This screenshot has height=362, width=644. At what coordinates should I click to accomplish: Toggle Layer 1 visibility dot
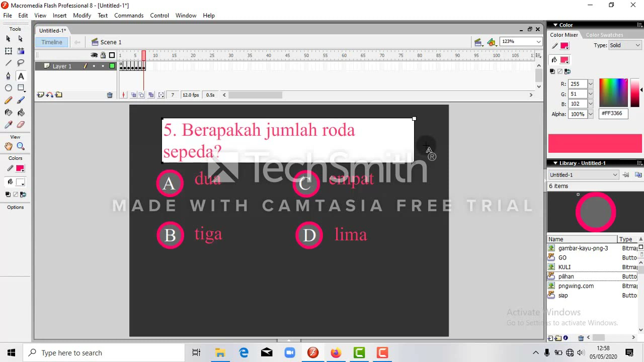point(94,66)
